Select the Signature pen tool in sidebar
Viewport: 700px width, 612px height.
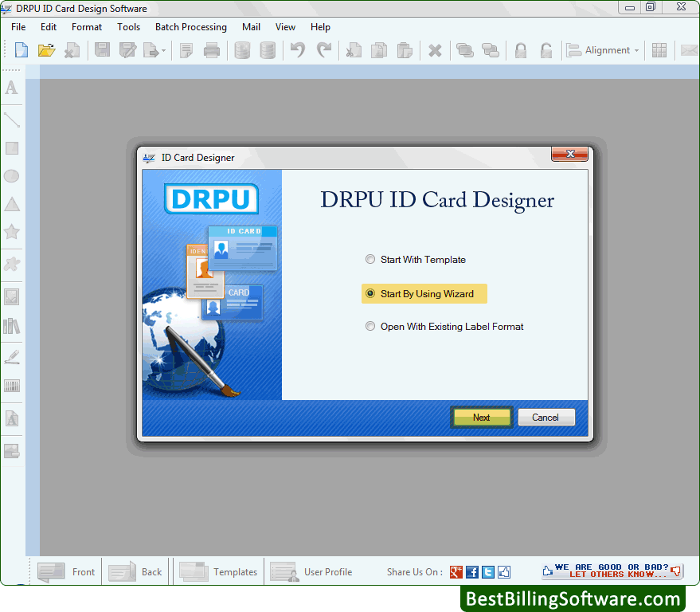(x=12, y=357)
